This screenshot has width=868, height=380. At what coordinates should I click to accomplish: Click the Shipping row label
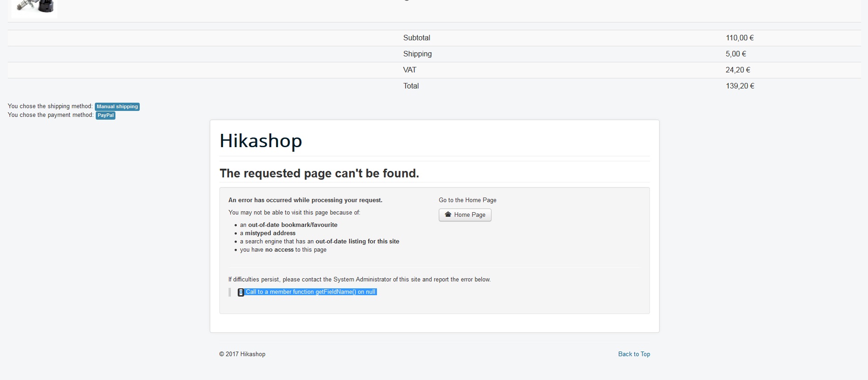pyautogui.click(x=417, y=54)
